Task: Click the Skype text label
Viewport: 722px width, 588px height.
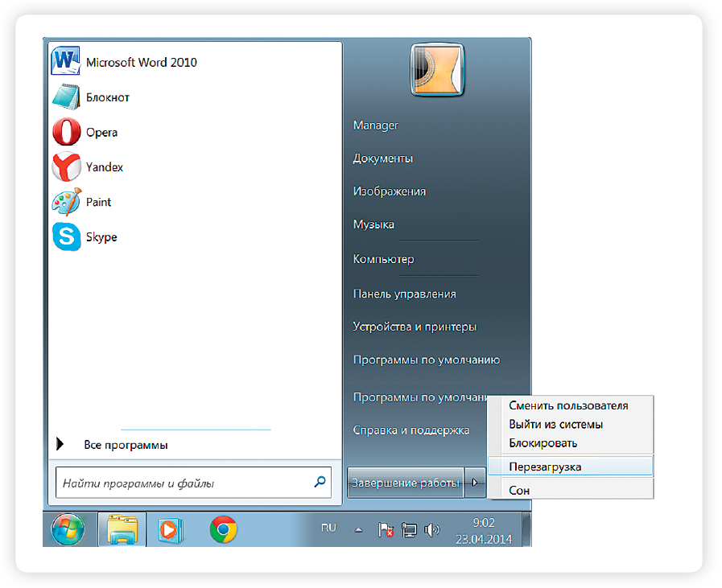Action: pyautogui.click(x=101, y=237)
